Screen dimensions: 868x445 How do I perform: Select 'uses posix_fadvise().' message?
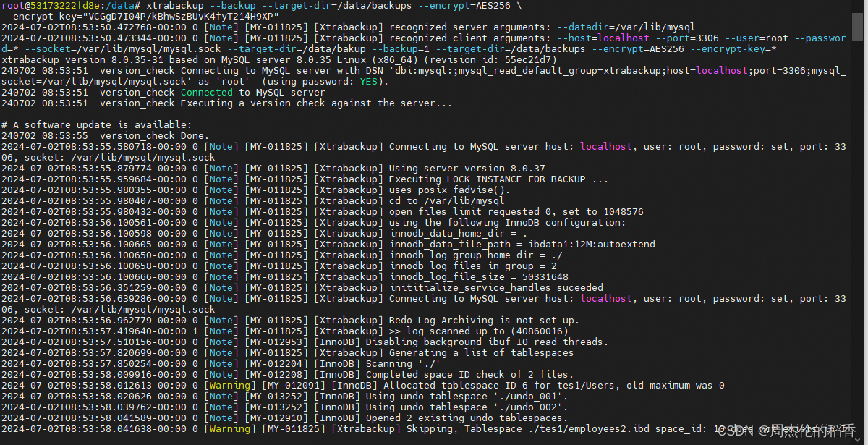pyautogui.click(x=449, y=190)
